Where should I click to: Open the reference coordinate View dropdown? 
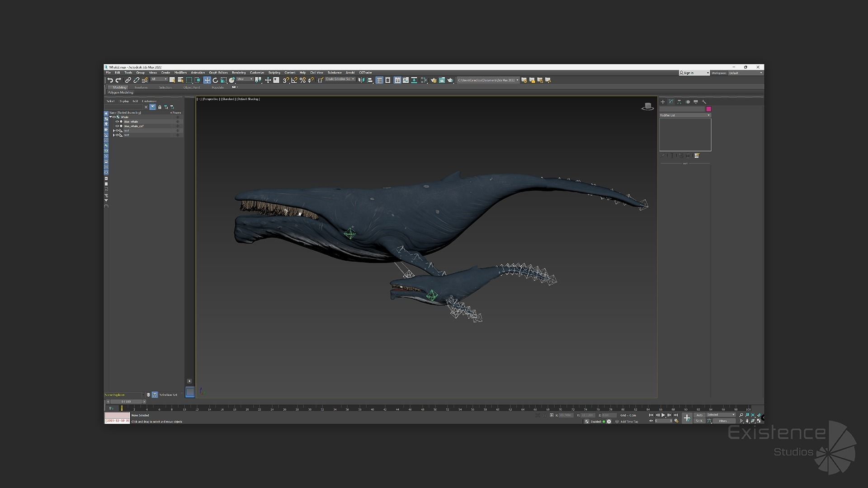point(245,79)
